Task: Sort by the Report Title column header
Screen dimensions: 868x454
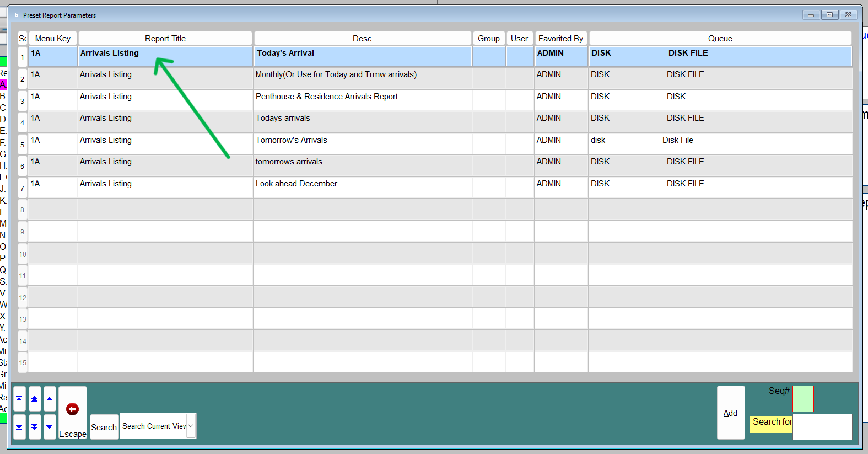Action: coord(165,39)
